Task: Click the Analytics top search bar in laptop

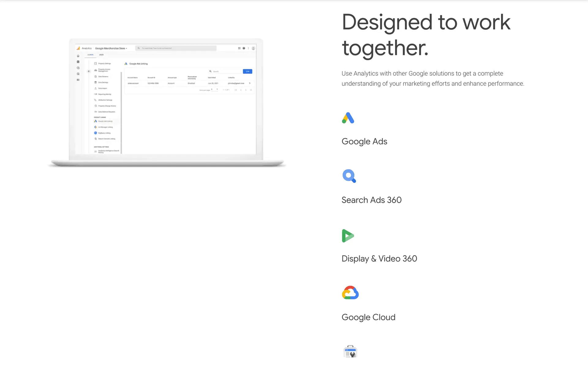Action: pos(176,48)
